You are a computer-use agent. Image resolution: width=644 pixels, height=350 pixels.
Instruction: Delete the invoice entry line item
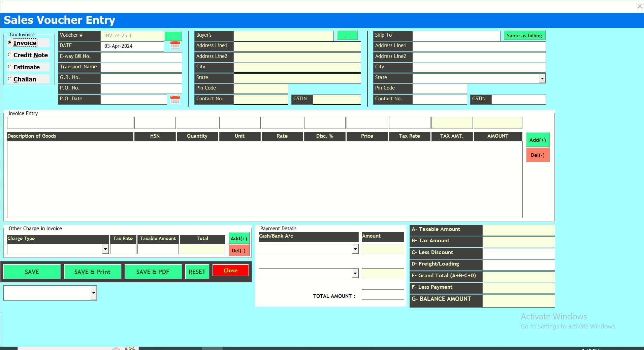pos(538,155)
